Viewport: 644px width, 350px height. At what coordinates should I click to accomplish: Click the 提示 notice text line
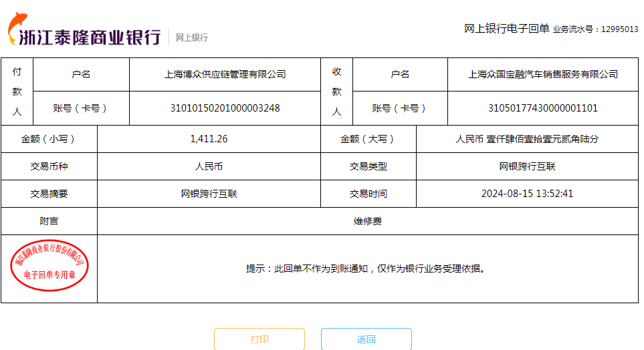pyautogui.click(x=366, y=269)
